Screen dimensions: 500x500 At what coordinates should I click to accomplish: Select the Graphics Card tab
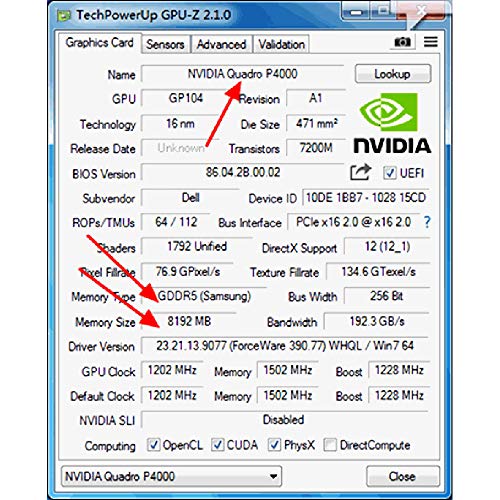[x=99, y=43]
